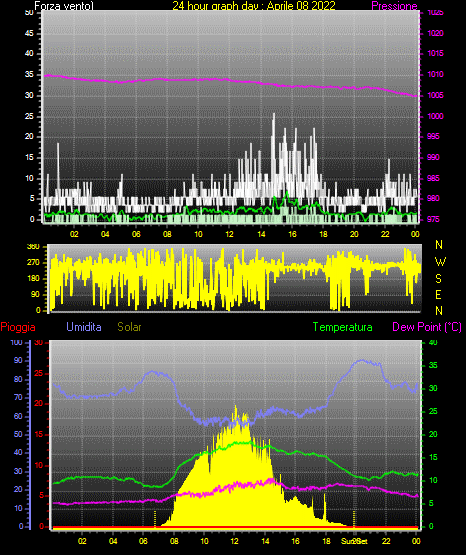This screenshot has height=555, width=466.
Task: Click the 'Solar' legend label
Action: tap(129, 327)
